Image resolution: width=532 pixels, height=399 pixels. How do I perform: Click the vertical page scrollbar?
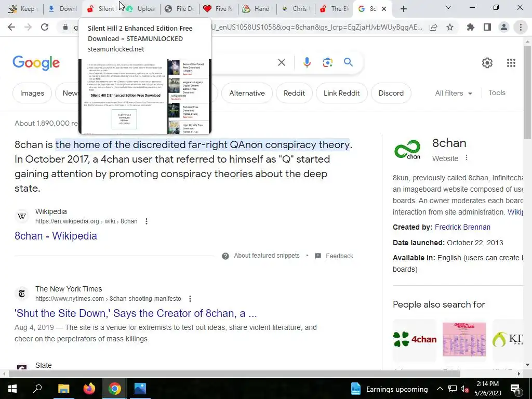pos(527,91)
